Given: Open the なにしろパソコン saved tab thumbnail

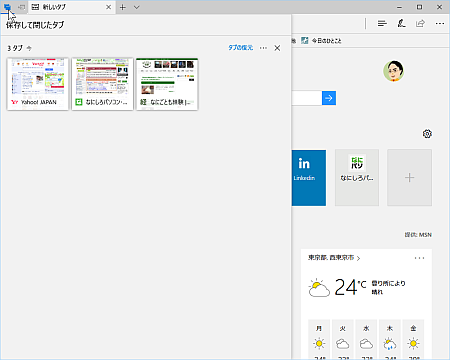Looking at the screenshot, I should (x=102, y=84).
